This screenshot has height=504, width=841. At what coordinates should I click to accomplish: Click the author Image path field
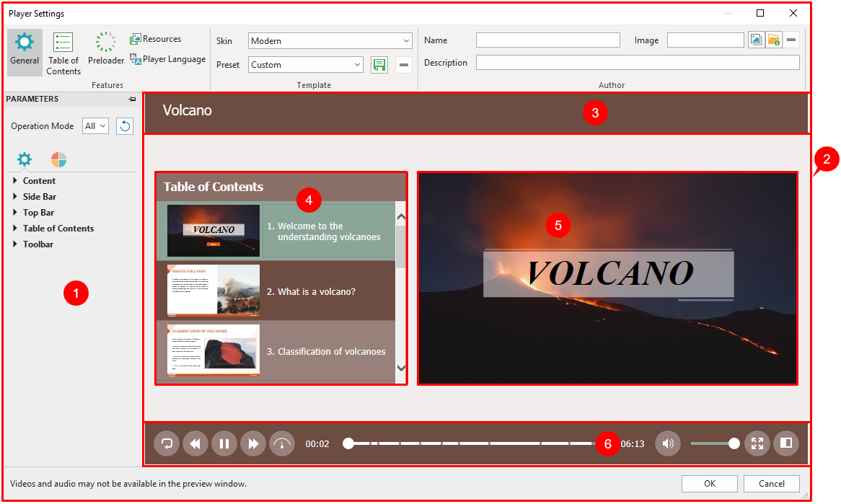[706, 40]
